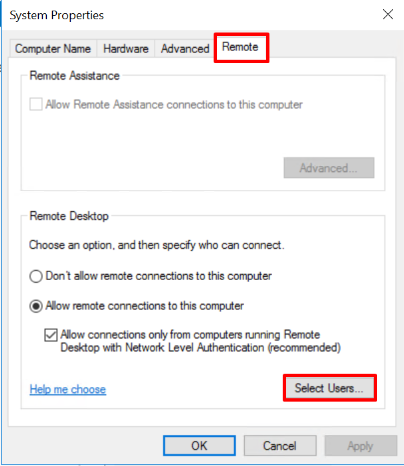Dismiss changes with the Cancel button
Screen dimensions: 404x466
coord(280,446)
